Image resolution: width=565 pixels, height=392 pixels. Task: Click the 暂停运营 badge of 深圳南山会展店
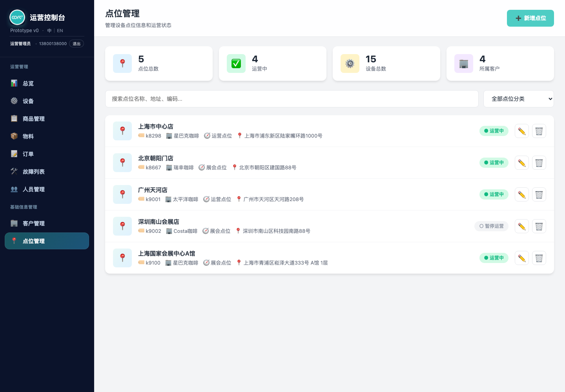[x=492, y=226]
